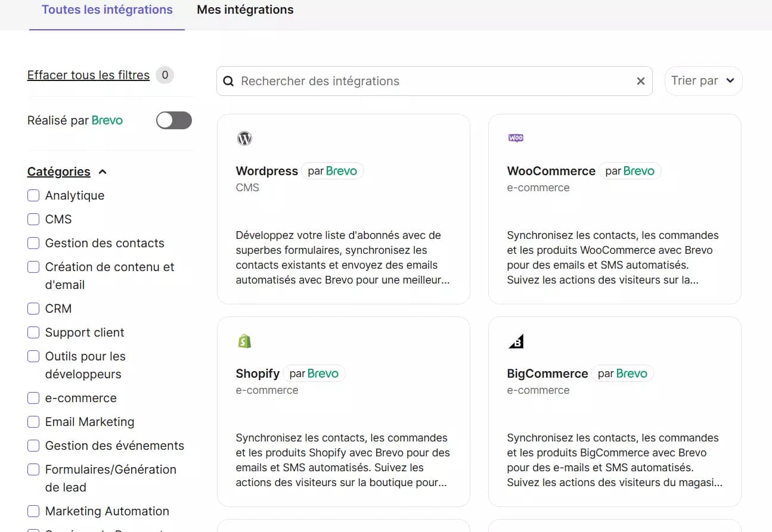Tick Formulaires/Génération de lead checkbox
The image size is (772, 532).
coord(33,469)
